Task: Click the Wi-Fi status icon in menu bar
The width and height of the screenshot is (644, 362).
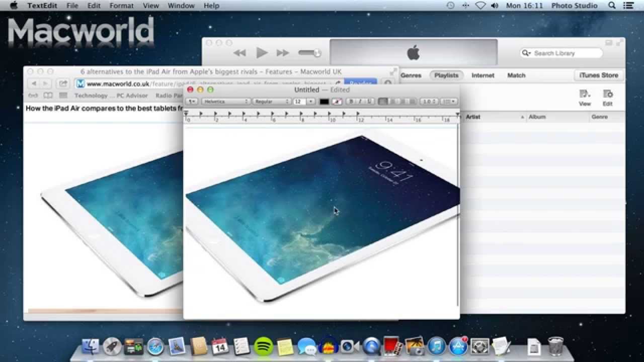Action: click(x=480, y=6)
